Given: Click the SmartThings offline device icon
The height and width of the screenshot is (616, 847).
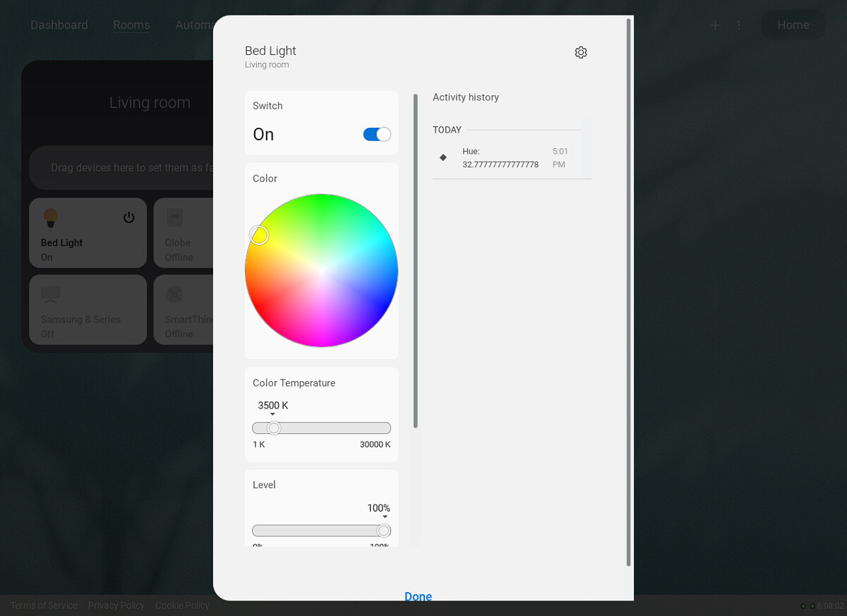Looking at the screenshot, I should (x=175, y=294).
